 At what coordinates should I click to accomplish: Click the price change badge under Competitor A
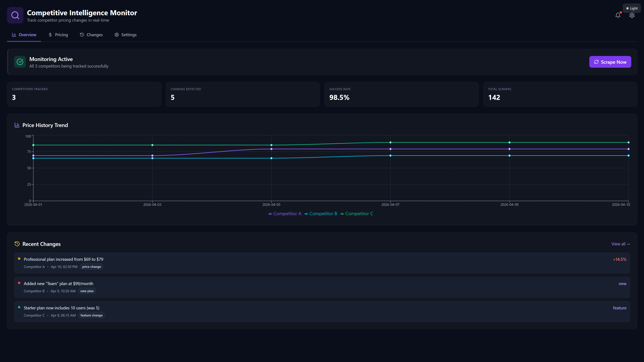(x=92, y=267)
